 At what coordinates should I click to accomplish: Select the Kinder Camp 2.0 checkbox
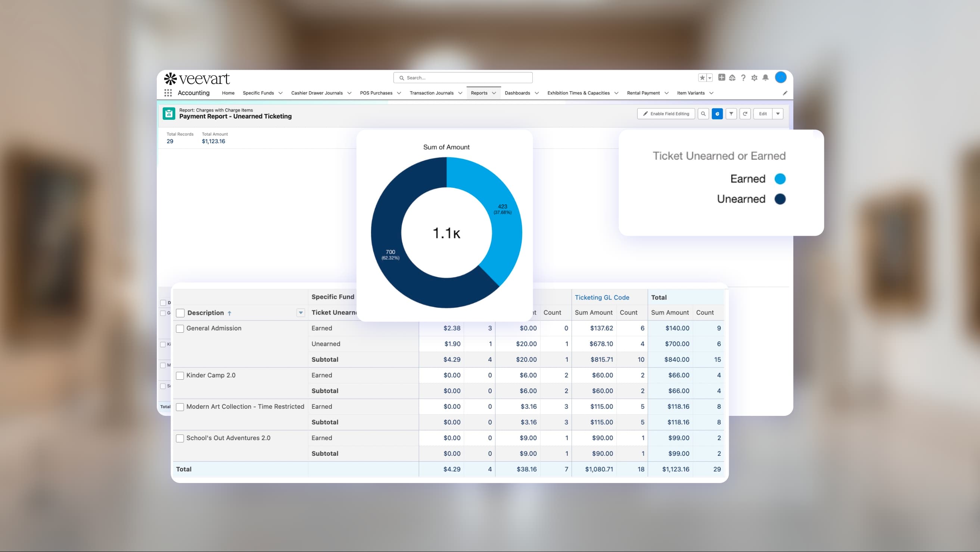[x=180, y=376]
